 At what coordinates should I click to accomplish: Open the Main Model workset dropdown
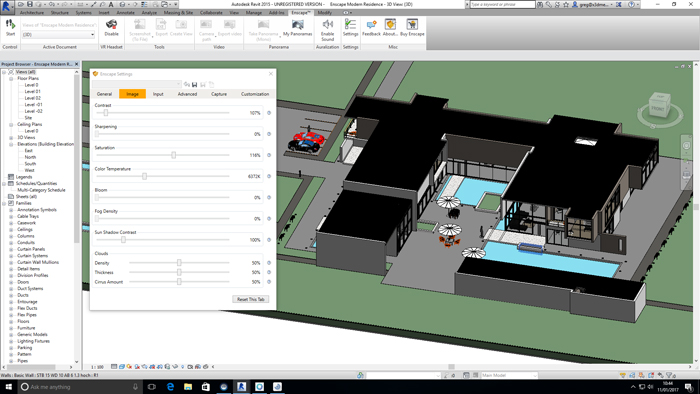(509, 375)
